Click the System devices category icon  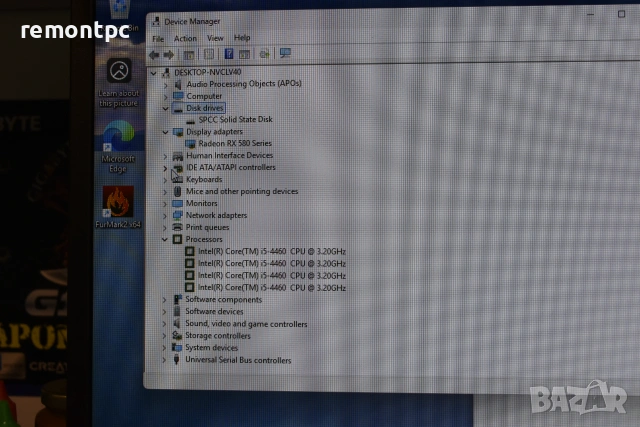177,348
